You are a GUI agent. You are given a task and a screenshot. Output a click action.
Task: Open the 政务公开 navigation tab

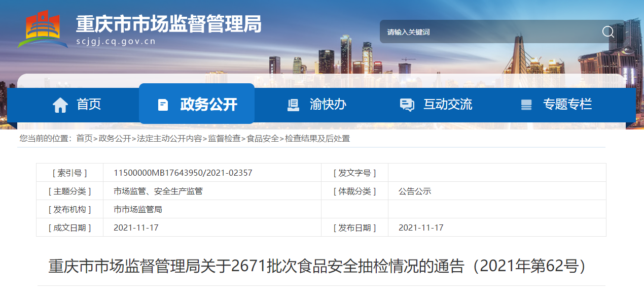point(197,104)
